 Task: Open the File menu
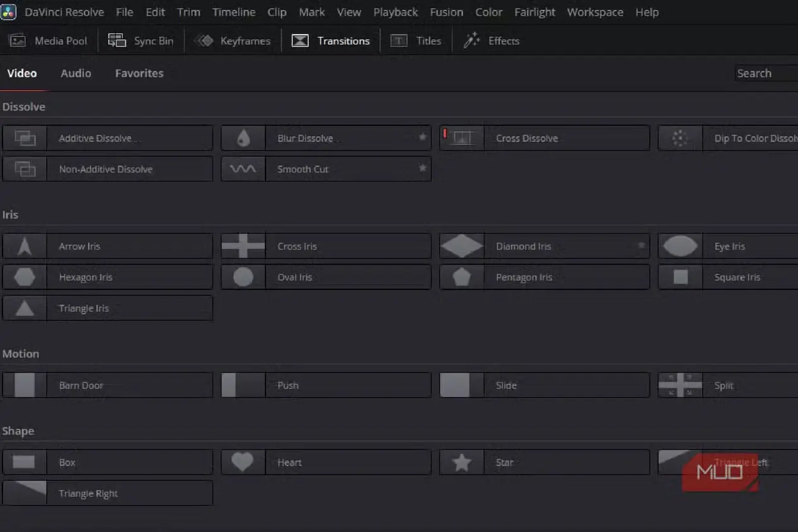(x=125, y=12)
